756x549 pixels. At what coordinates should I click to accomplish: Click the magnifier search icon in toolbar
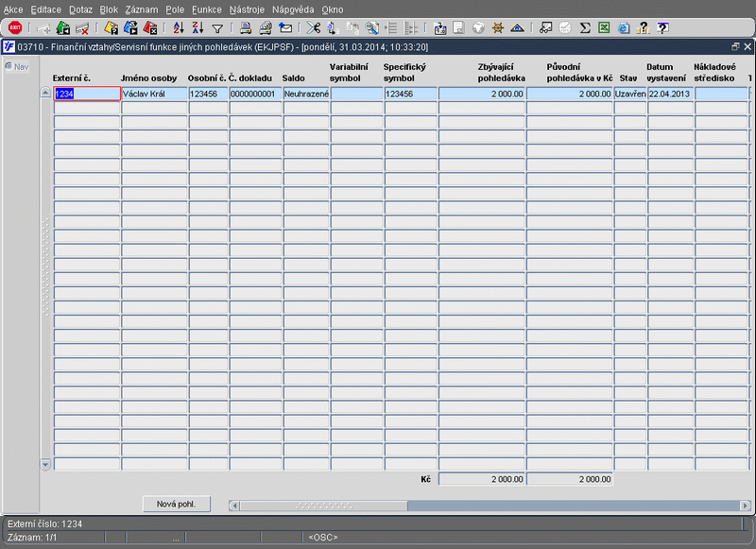click(371, 28)
